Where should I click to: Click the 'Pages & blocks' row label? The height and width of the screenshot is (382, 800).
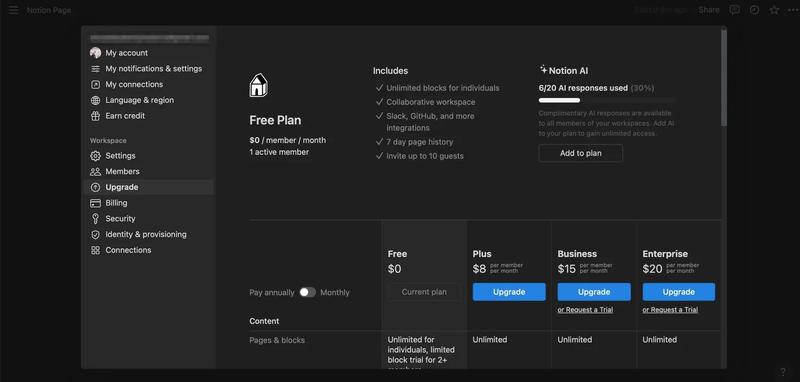click(x=277, y=340)
